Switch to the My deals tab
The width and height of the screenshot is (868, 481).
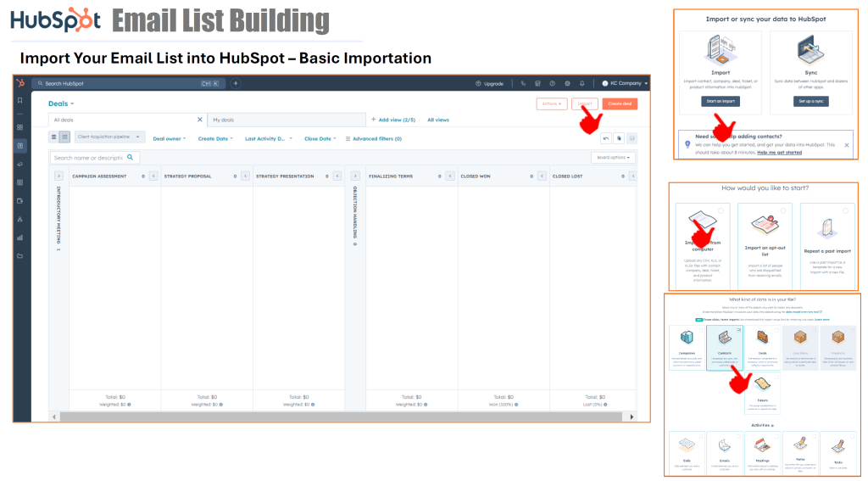tap(224, 120)
